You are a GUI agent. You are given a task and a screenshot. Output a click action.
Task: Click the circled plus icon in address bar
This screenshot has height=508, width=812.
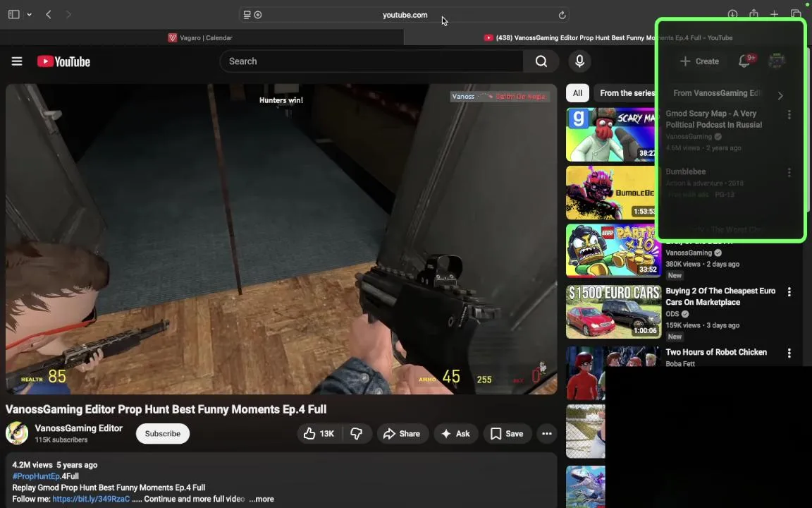click(258, 15)
